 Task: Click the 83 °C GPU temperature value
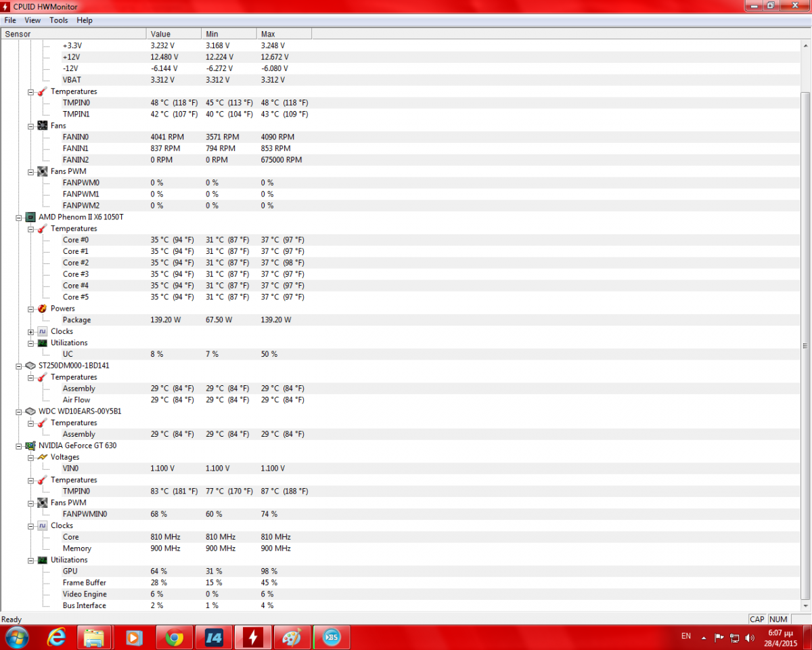[174, 492]
